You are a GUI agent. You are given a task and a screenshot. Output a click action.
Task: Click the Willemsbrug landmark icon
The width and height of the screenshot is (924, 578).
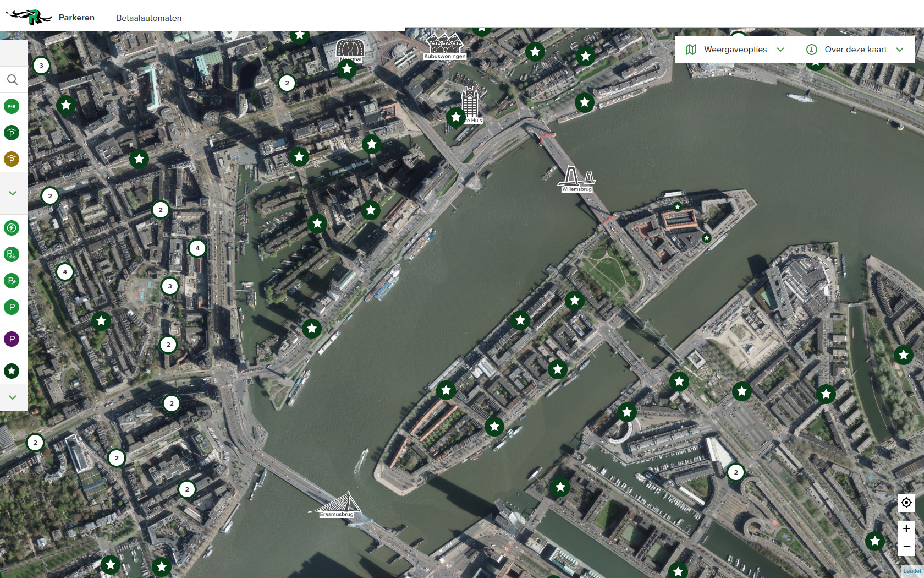pyautogui.click(x=576, y=179)
